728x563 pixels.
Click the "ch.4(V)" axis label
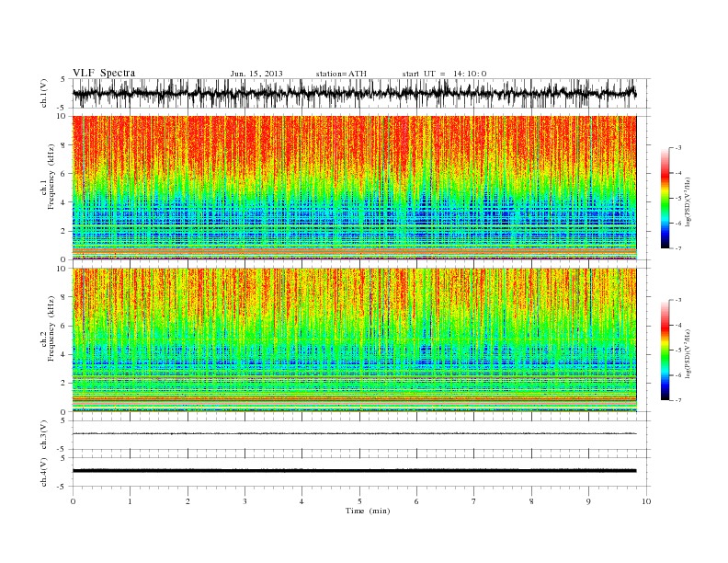[44, 472]
